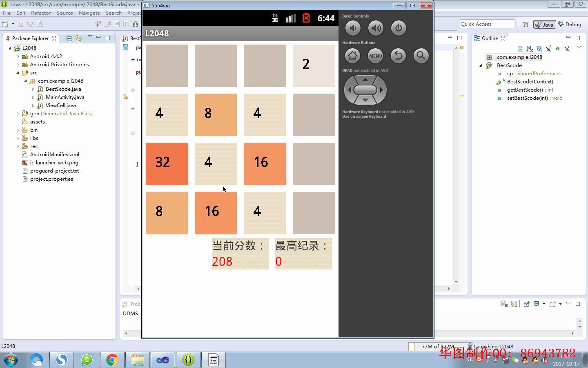The width and height of the screenshot is (588, 368).
Task: Collapse BestScode class in Outline
Action: point(481,65)
